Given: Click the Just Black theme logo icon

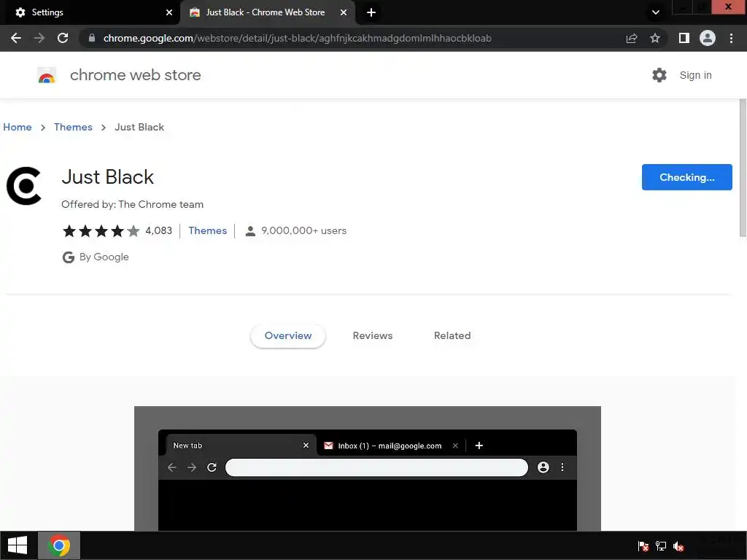Looking at the screenshot, I should tap(24, 186).
